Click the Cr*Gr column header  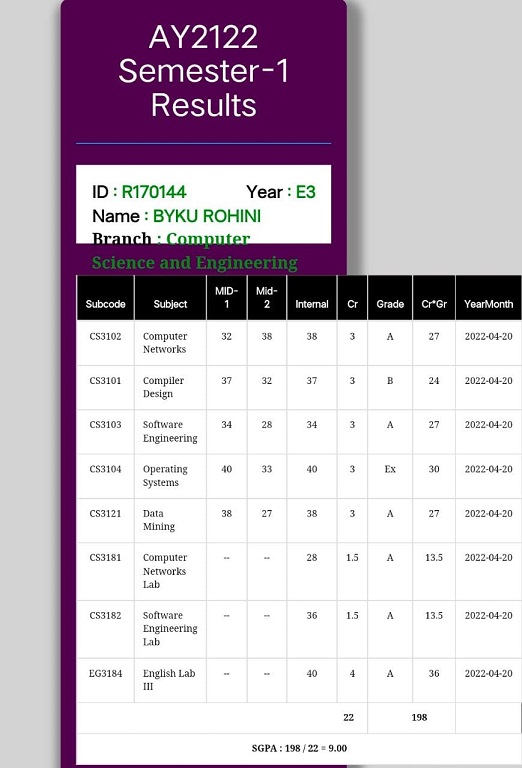(434, 298)
